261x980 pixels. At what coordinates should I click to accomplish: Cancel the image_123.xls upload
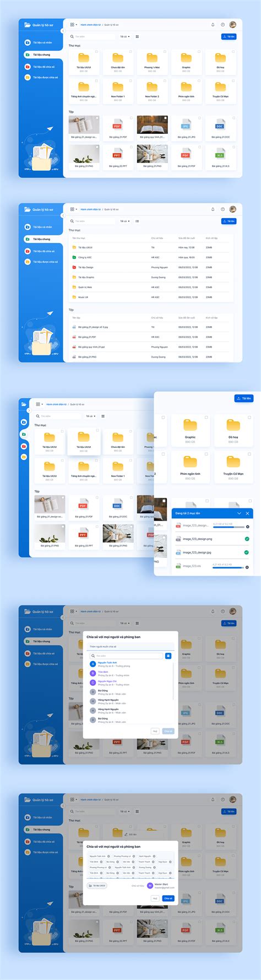[x=247, y=567]
